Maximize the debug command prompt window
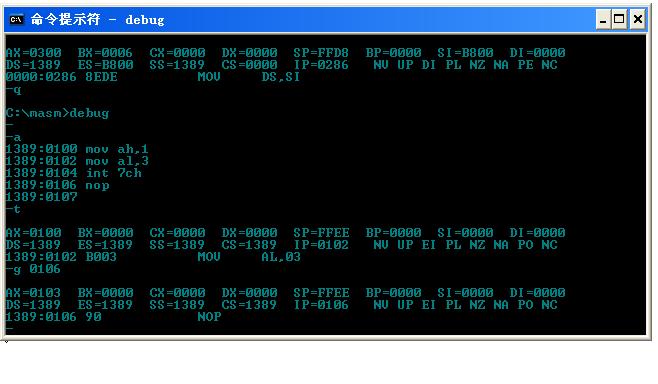 coord(619,19)
